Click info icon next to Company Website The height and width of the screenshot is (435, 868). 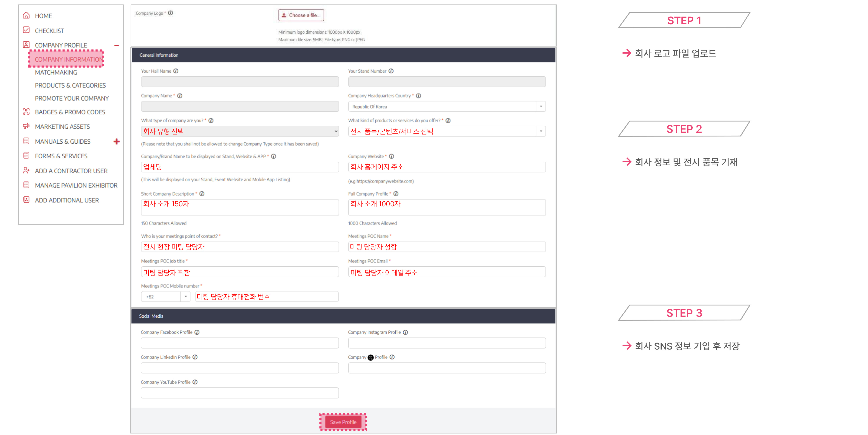coord(391,156)
